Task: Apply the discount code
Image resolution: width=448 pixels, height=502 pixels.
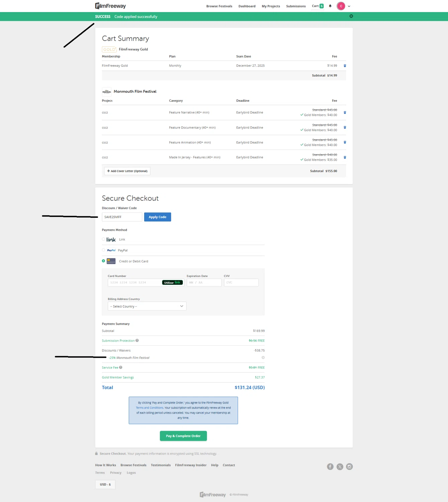Action: pyautogui.click(x=157, y=217)
